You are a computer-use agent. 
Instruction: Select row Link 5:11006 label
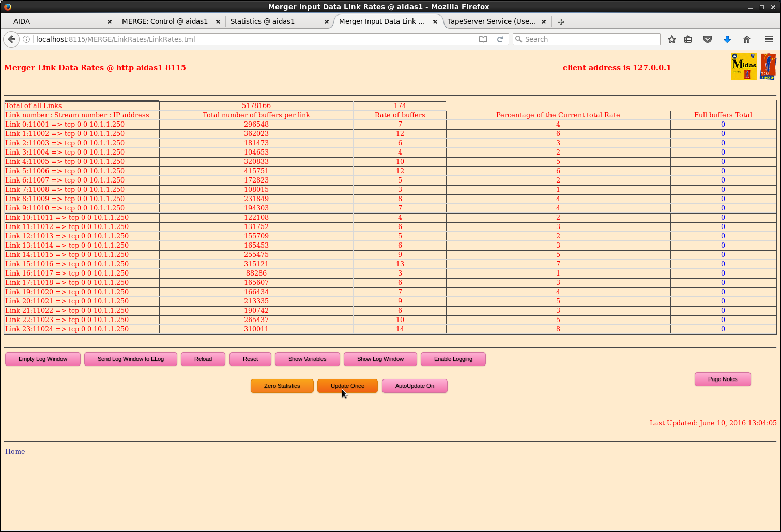[x=65, y=171]
